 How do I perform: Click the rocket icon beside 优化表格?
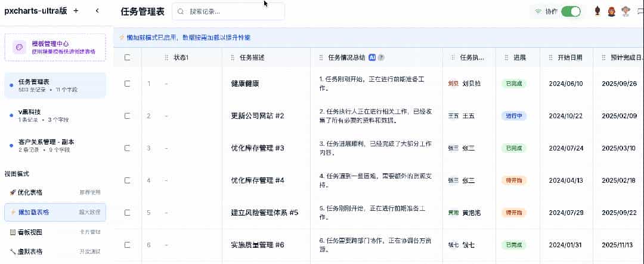[x=13, y=192]
